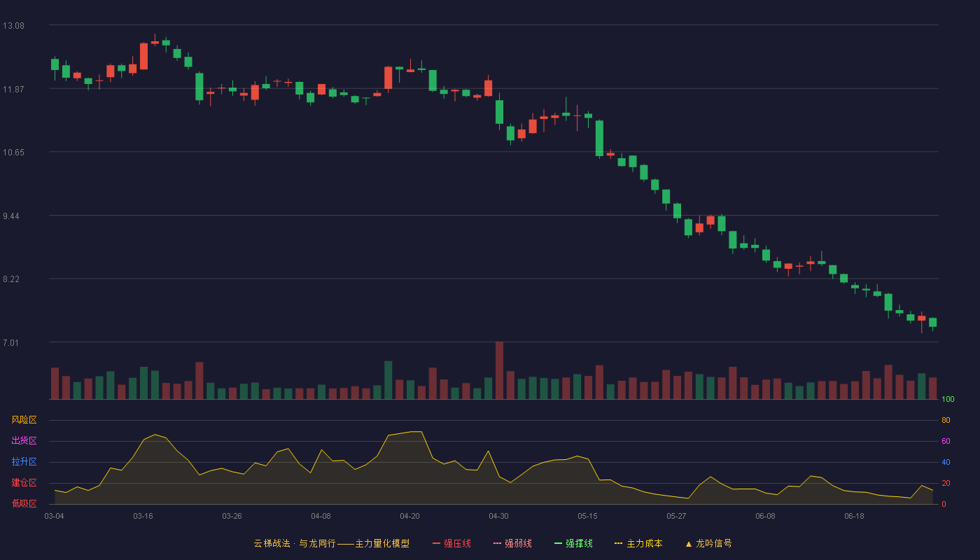Image resolution: width=980 pixels, height=560 pixels.
Task: Toggle the 强撑线 legend item
Action: coord(573,543)
